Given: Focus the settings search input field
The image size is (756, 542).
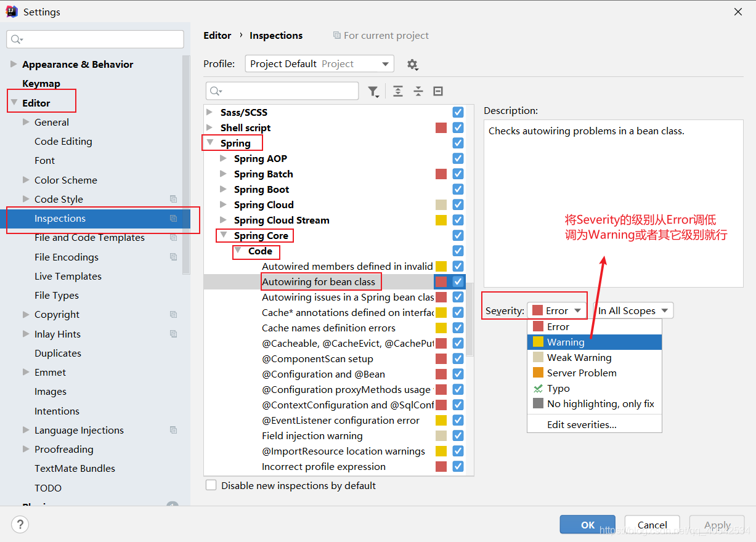Looking at the screenshot, I should (96, 39).
